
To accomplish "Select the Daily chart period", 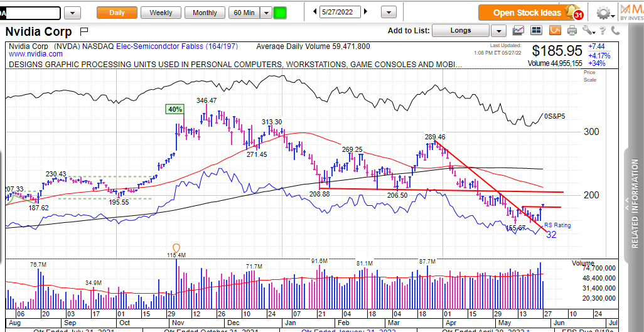I will (x=117, y=13).
